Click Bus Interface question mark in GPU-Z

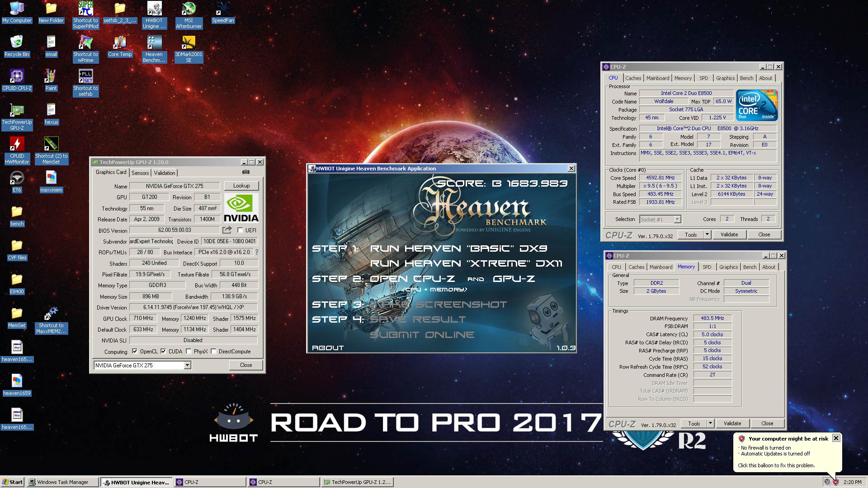point(257,252)
